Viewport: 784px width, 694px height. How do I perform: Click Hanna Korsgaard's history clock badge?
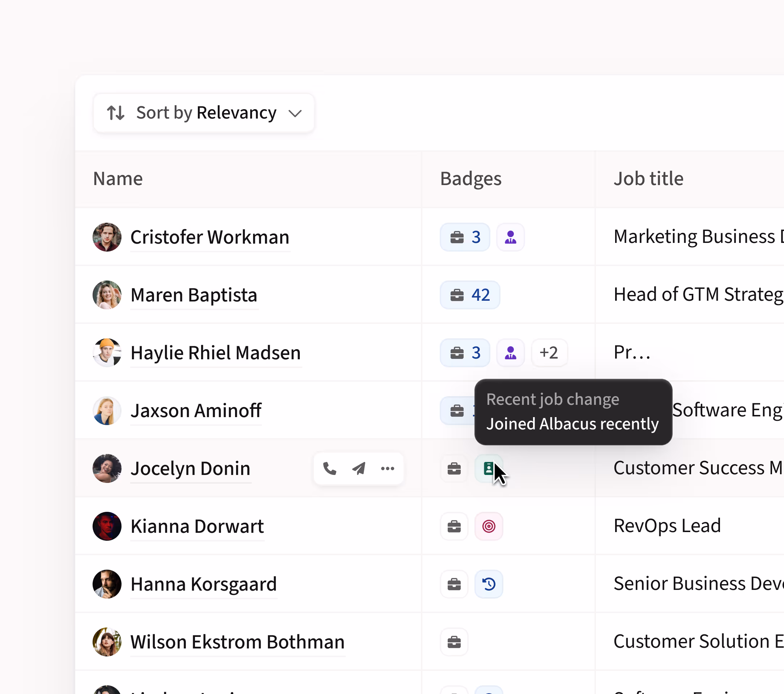tap(488, 584)
